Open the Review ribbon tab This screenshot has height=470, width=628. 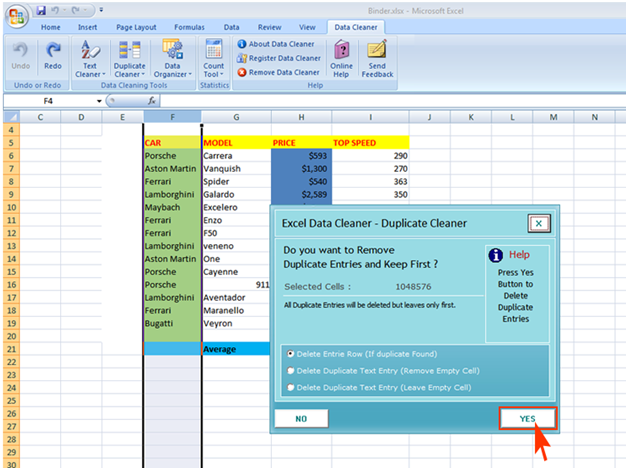[x=270, y=27]
